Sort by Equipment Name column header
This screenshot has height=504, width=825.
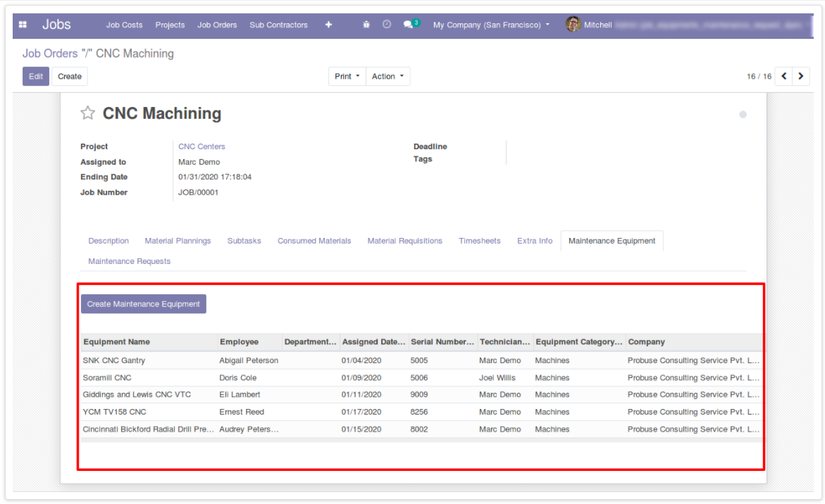coord(117,342)
